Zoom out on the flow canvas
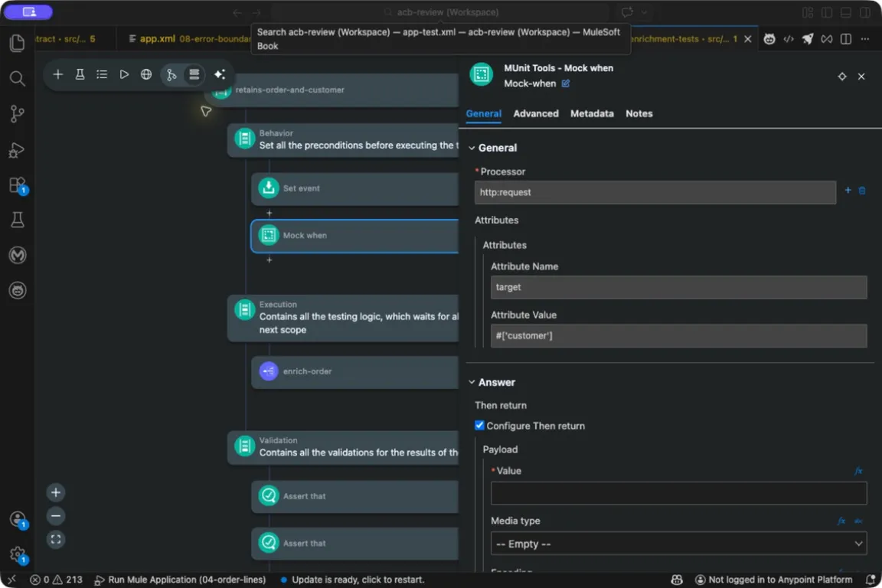 coord(56,516)
